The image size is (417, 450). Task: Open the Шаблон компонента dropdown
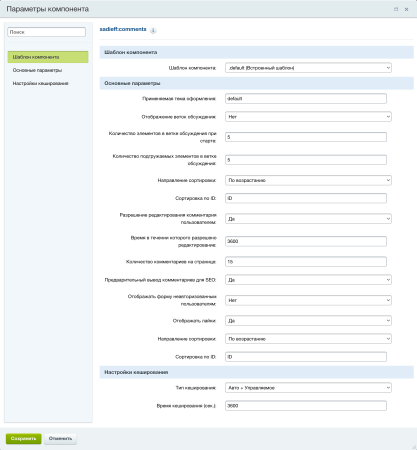click(x=308, y=68)
